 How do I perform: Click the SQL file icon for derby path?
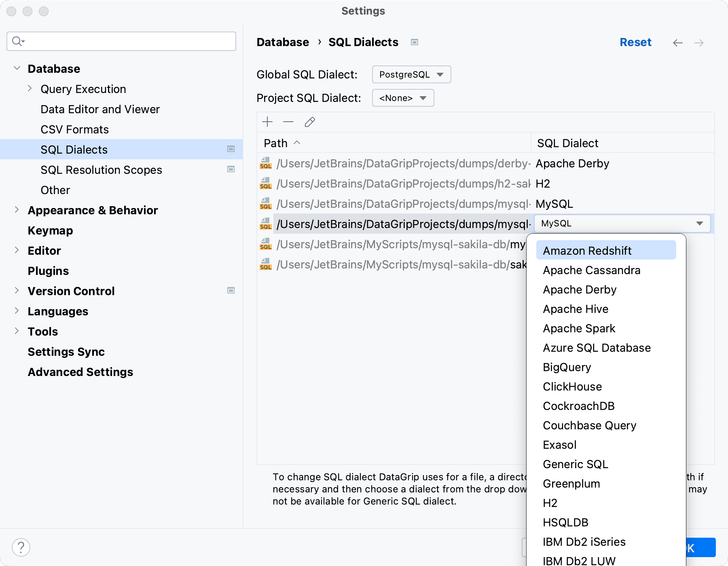[x=266, y=163]
